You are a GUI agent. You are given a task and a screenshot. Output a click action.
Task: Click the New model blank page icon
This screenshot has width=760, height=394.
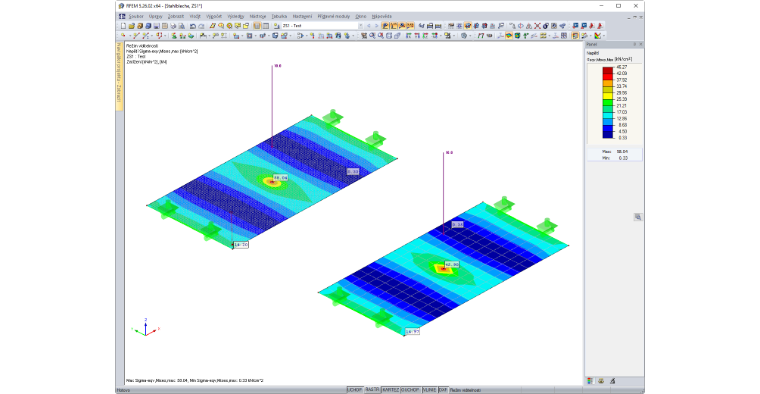pos(123,26)
